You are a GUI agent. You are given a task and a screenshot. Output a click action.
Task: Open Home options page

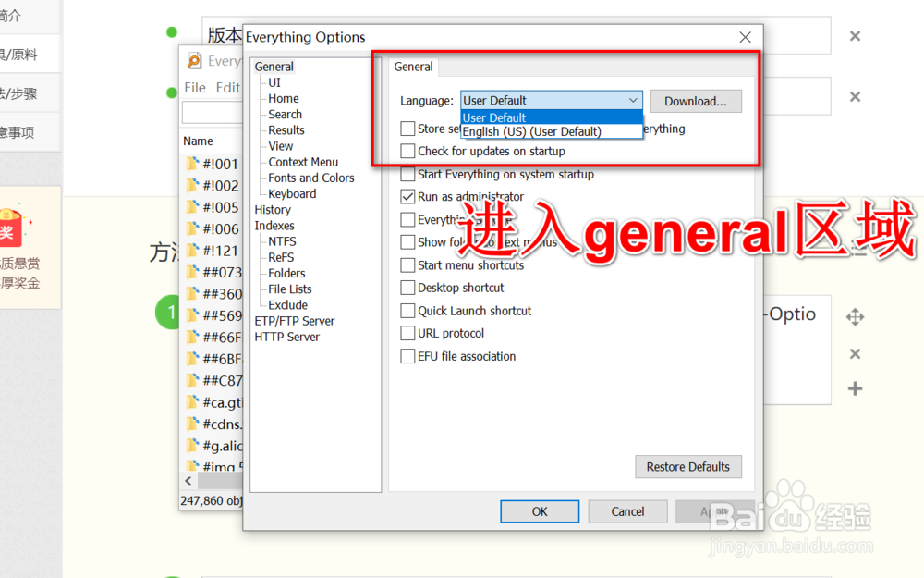pyautogui.click(x=284, y=99)
